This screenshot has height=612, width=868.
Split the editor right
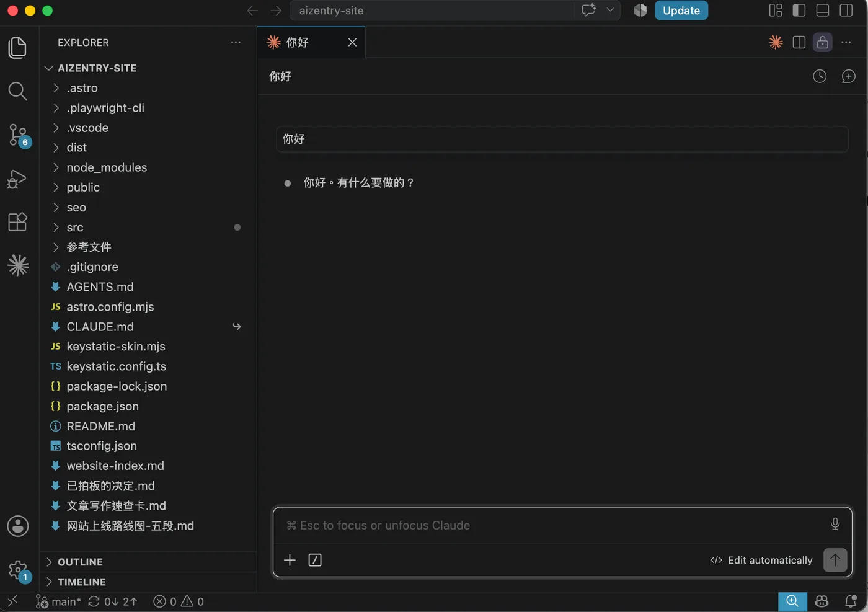799,42
